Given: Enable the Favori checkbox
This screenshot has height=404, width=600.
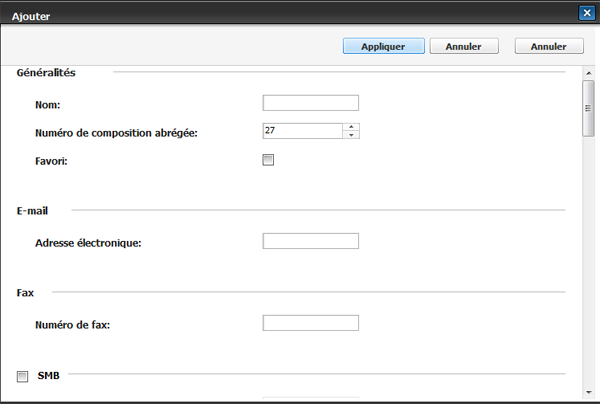Looking at the screenshot, I should tap(268, 160).
